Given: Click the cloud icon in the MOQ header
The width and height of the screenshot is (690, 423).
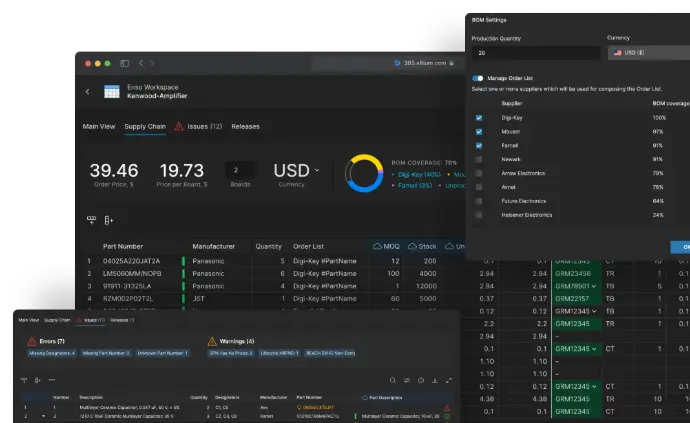Looking at the screenshot, I should pos(377,246).
